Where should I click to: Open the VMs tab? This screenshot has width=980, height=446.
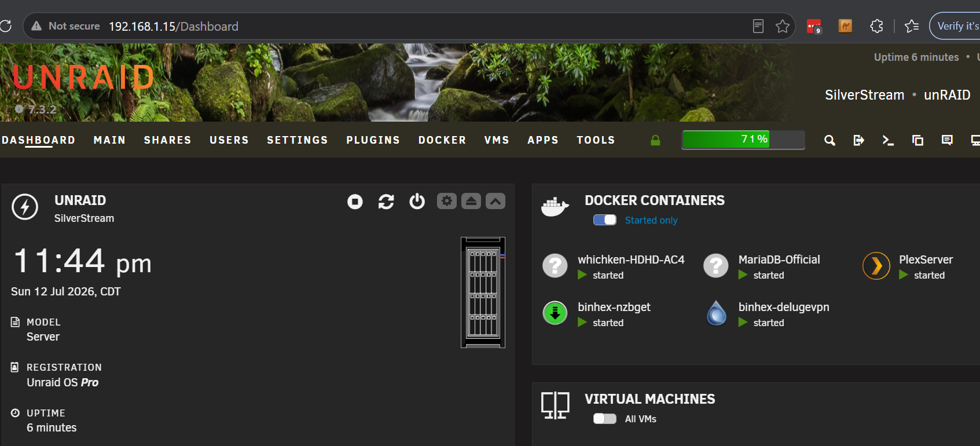point(497,140)
